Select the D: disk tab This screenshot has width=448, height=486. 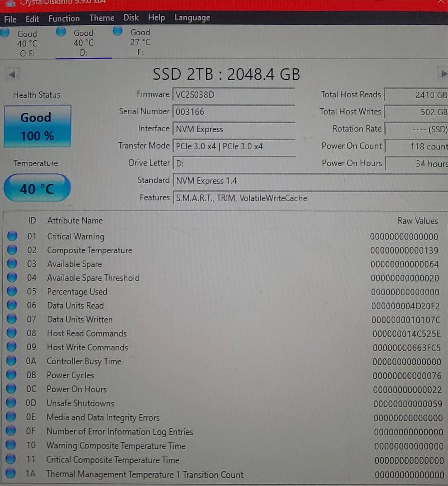point(84,42)
